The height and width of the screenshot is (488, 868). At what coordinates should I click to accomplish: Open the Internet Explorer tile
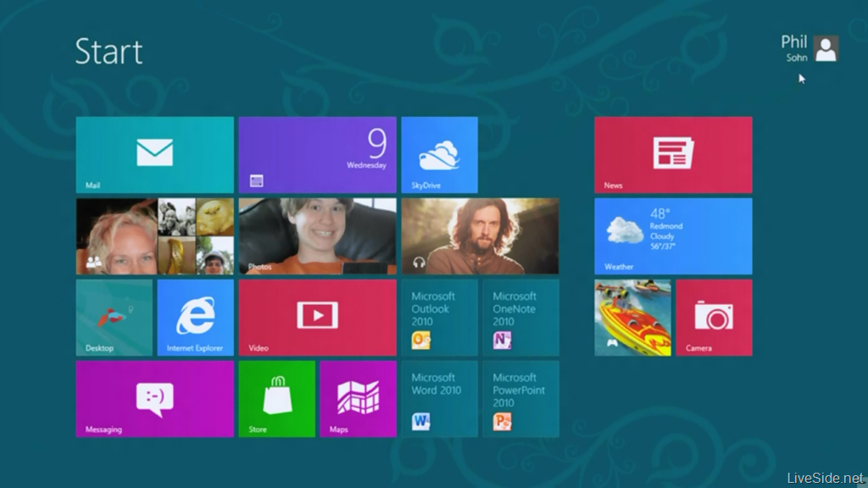point(195,318)
